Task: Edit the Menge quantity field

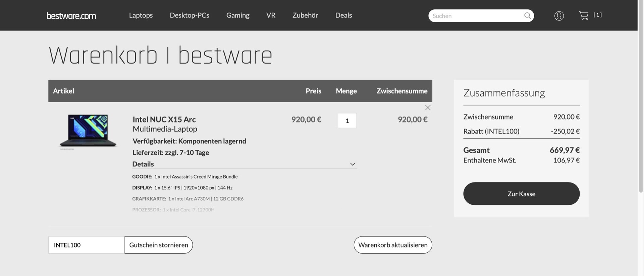Action: point(347,121)
